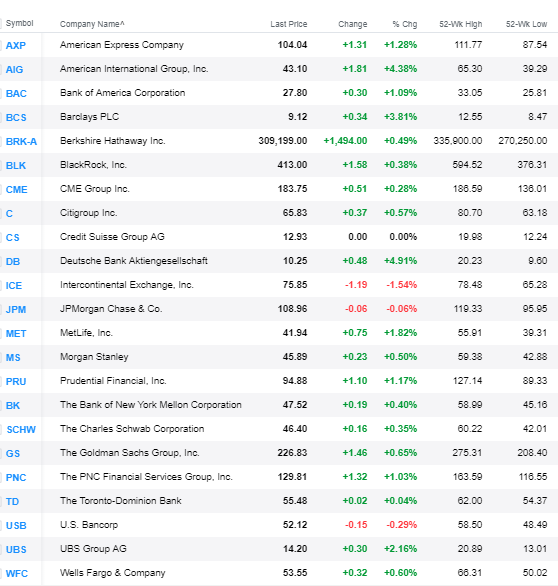This screenshot has height=586, width=558.
Task: Click the Morgan Stanley company name
Action: pyautogui.click(x=94, y=357)
